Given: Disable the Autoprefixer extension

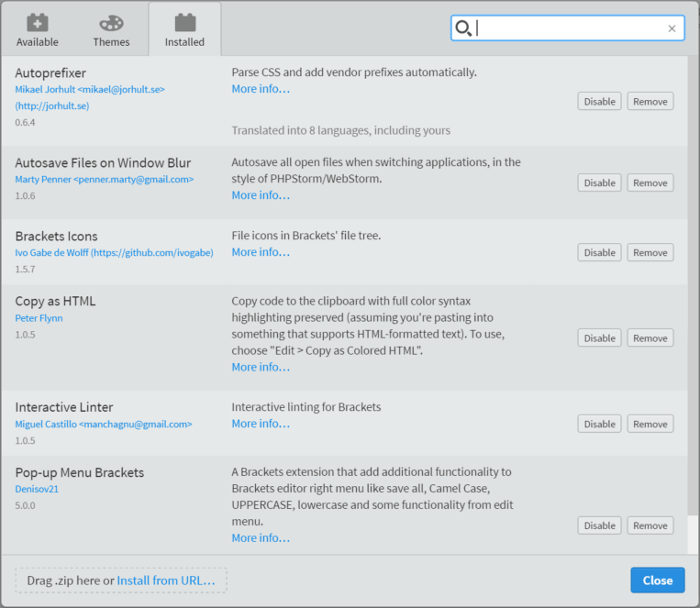Looking at the screenshot, I should 599,101.
